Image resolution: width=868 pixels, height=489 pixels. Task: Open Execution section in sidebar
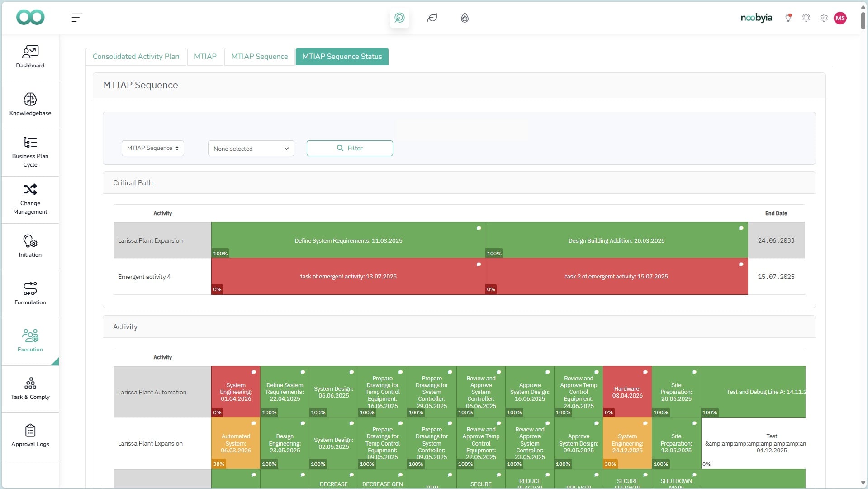coord(30,341)
